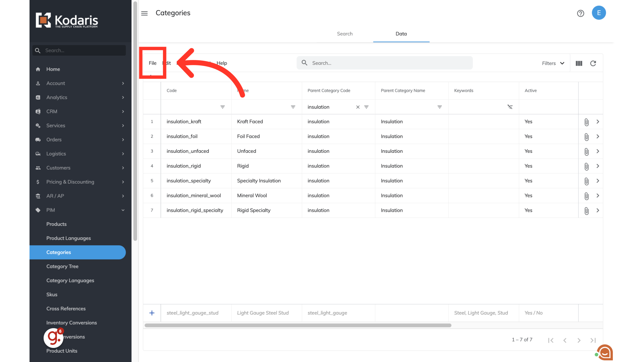The height and width of the screenshot is (362, 644).
Task: Click the horizontal table scrollbar
Action: (x=298, y=325)
